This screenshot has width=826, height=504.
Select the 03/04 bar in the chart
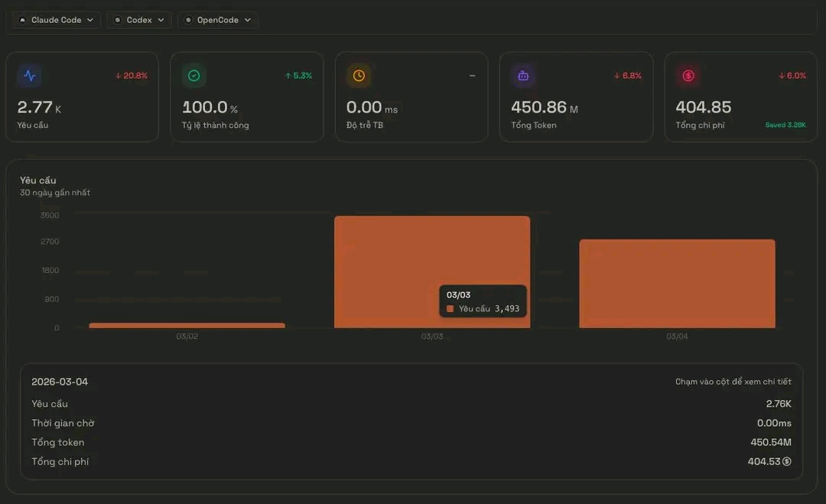click(676, 283)
